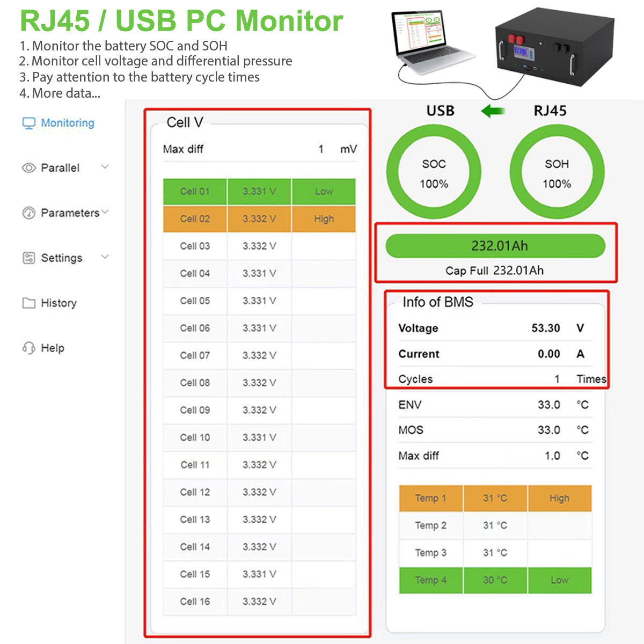
Task: Click the Settings gear icon
Action: 28,258
